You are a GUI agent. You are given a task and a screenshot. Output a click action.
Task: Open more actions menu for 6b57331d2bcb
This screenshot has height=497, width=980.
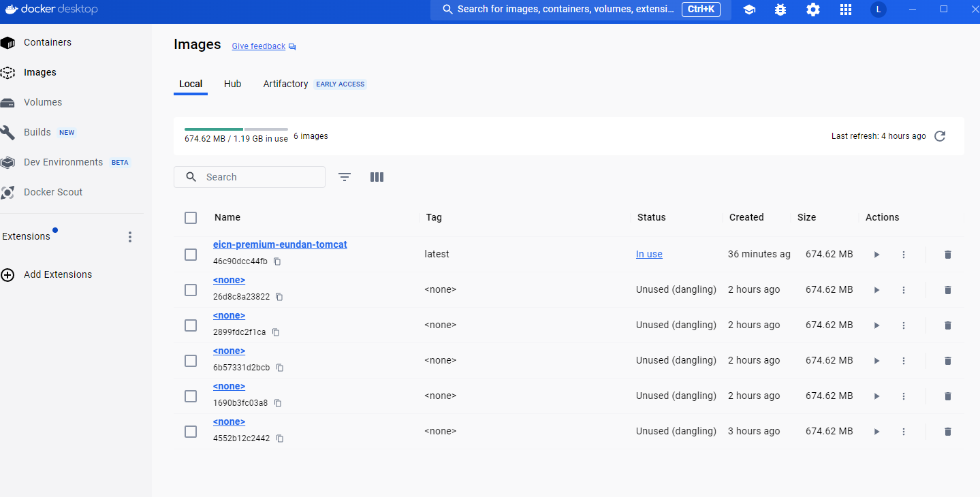pyautogui.click(x=904, y=361)
